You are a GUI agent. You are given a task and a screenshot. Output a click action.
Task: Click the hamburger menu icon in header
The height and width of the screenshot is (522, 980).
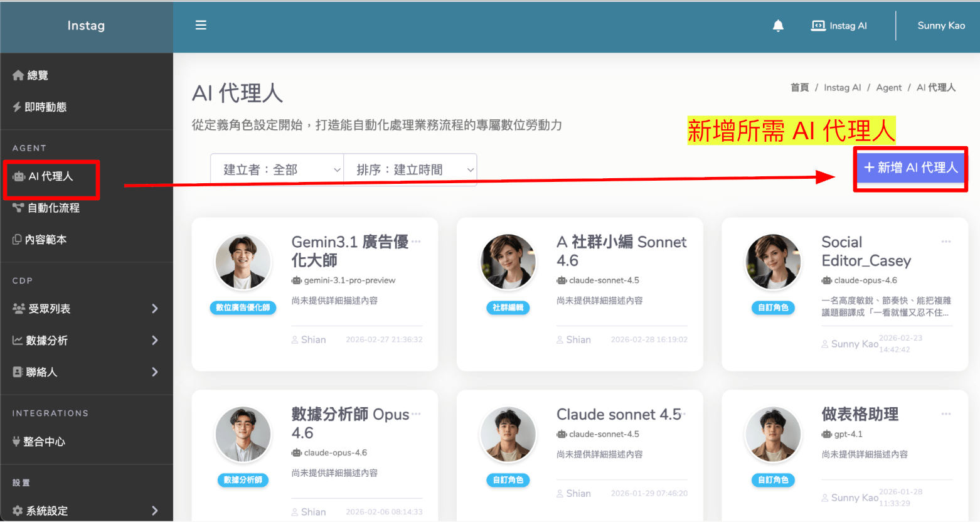201,25
